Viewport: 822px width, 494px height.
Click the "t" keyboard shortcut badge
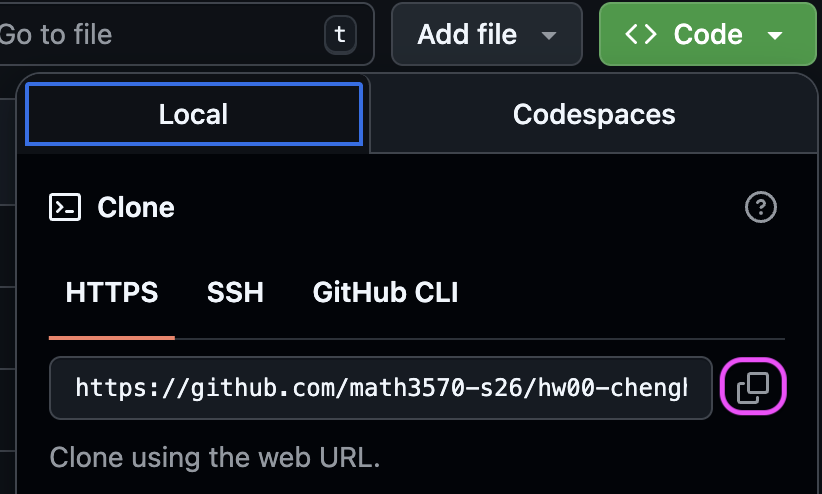[x=340, y=35]
